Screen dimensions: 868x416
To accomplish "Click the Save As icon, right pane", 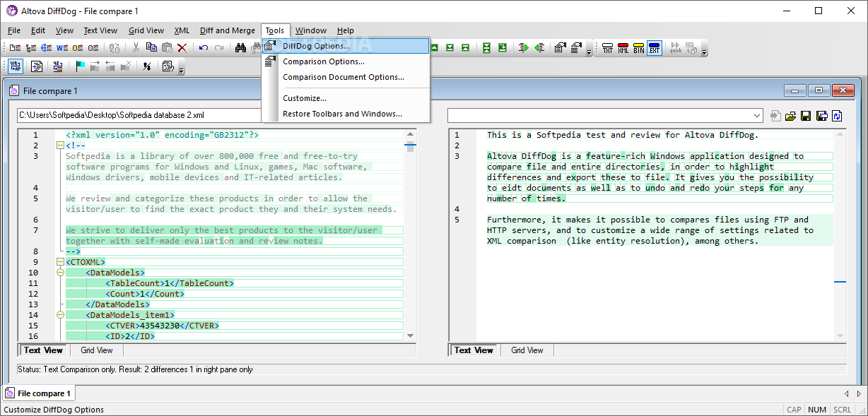I will (x=822, y=115).
